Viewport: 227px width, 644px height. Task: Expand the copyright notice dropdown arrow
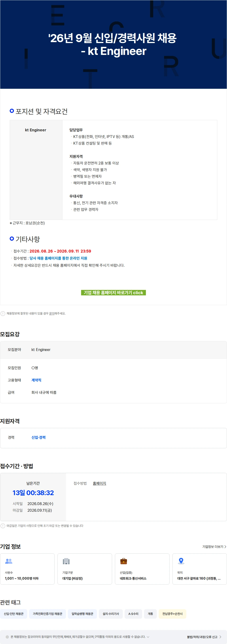(x=148, y=637)
